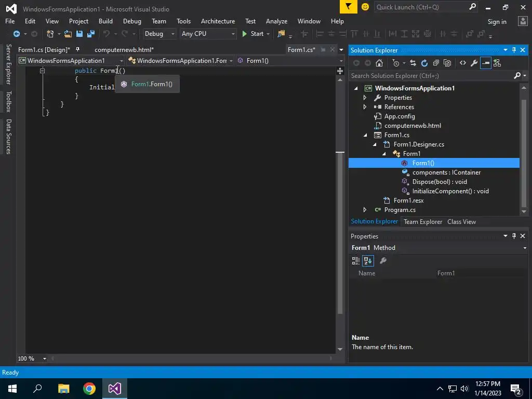Screen dimensions: 532x399
Task: Toggle auto-hide pin on Properties panel
Action: 514,236
